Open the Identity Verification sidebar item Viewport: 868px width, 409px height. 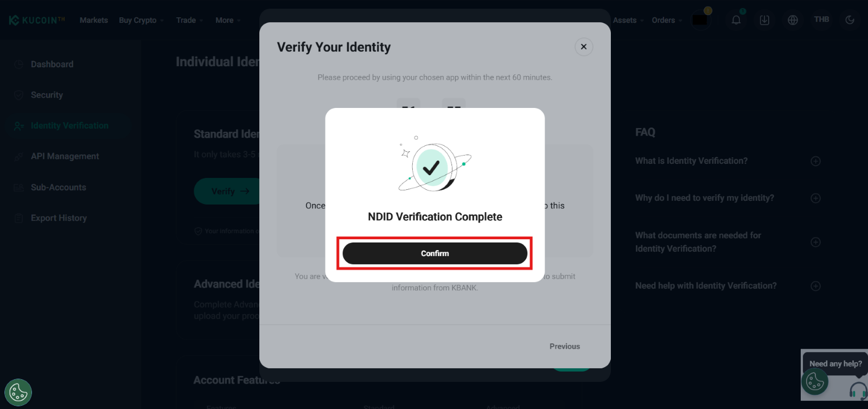tap(69, 125)
